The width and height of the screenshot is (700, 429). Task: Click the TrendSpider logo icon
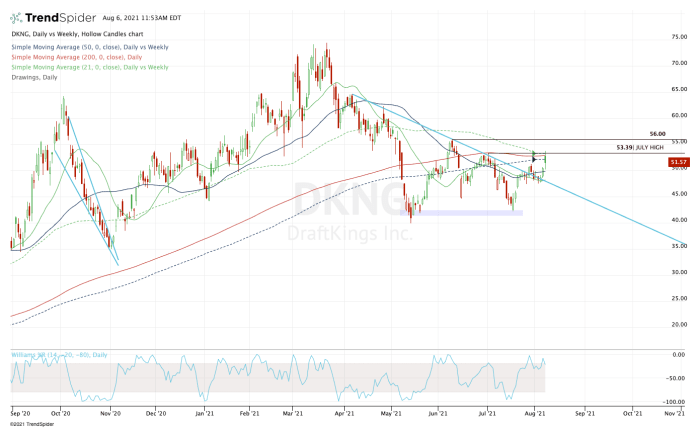click(x=19, y=17)
